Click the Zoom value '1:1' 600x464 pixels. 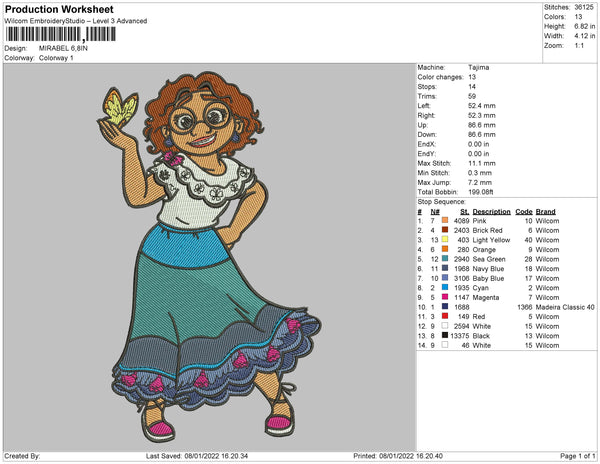pos(579,46)
